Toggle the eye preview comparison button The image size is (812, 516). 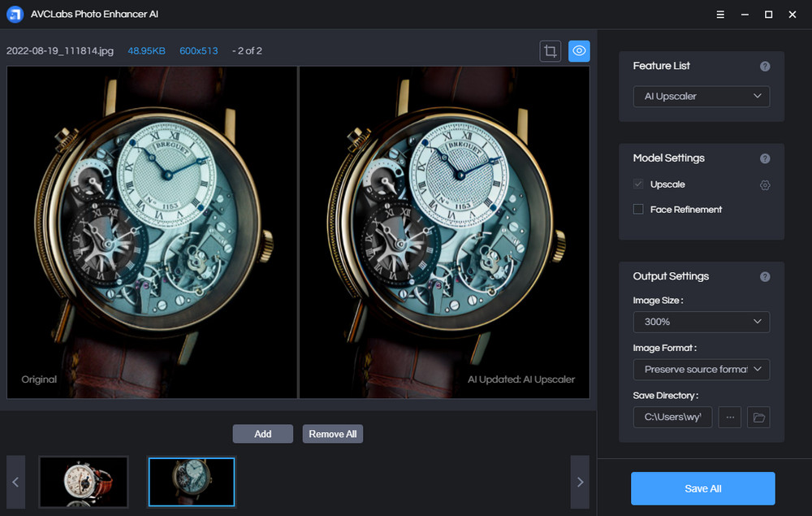point(579,50)
